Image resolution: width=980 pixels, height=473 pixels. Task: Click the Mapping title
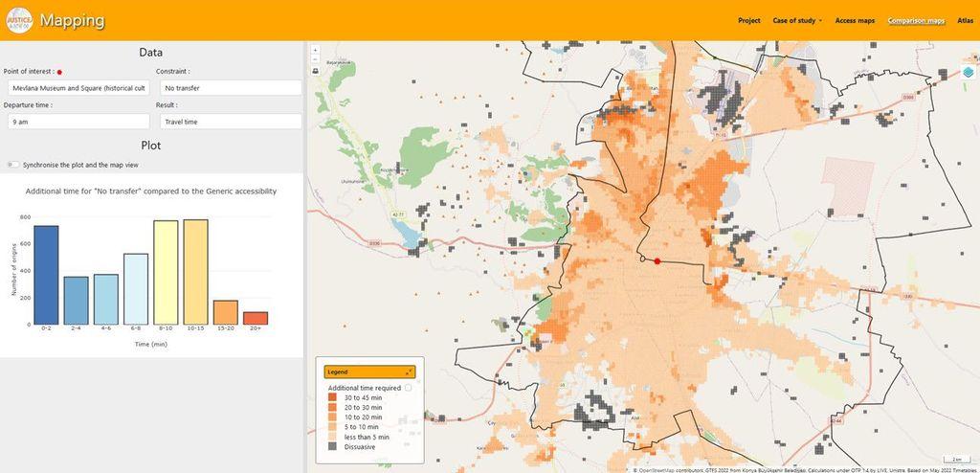click(73, 20)
